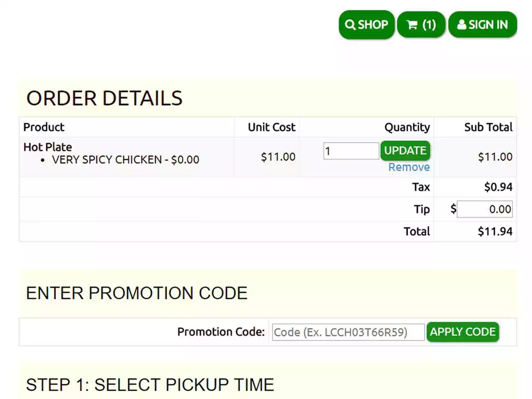Click the SIGN IN user button
Viewport: 532px width, 399px height.
click(x=482, y=24)
